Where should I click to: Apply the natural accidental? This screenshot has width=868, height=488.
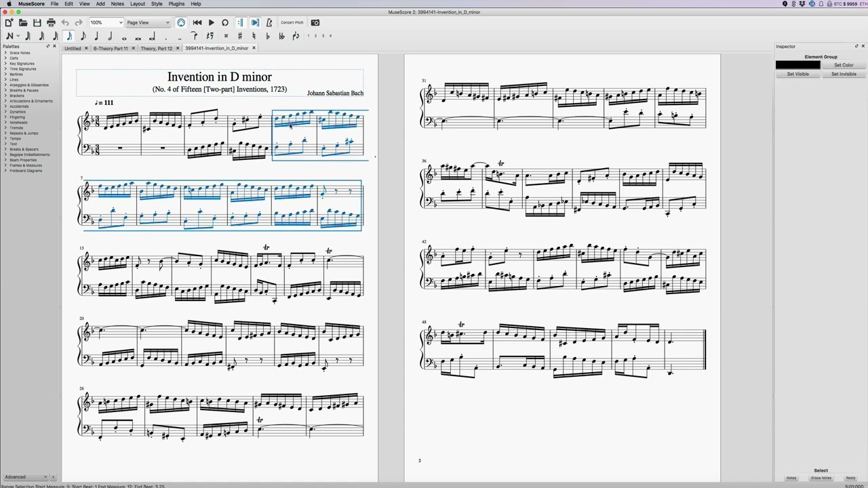coord(254,36)
